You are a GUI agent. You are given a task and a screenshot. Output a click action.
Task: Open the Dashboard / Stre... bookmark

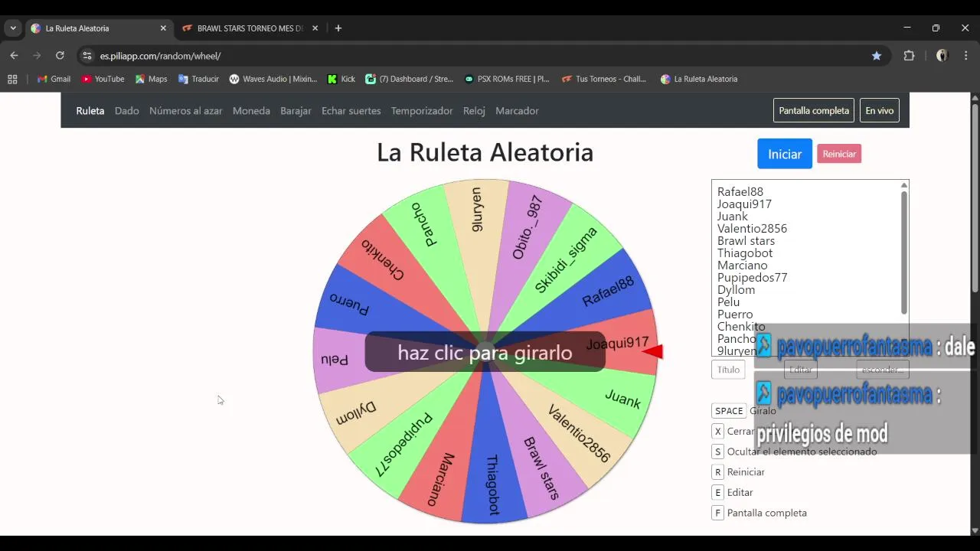(x=410, y=79)
